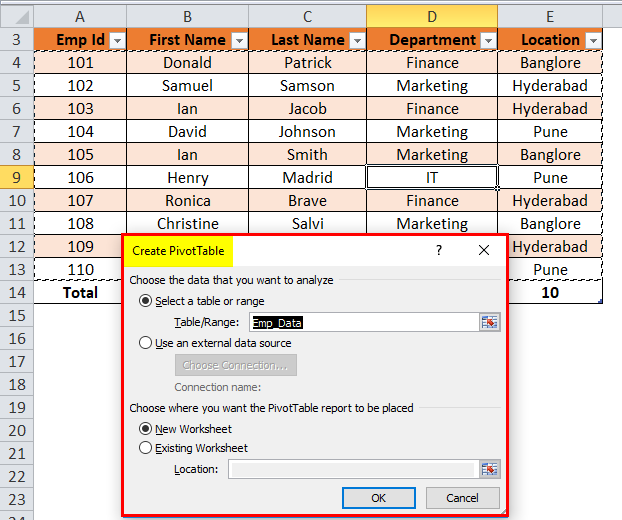Open the First Name filter dropdown
This screenshot has width=622, height=520.
pos(239,41)
